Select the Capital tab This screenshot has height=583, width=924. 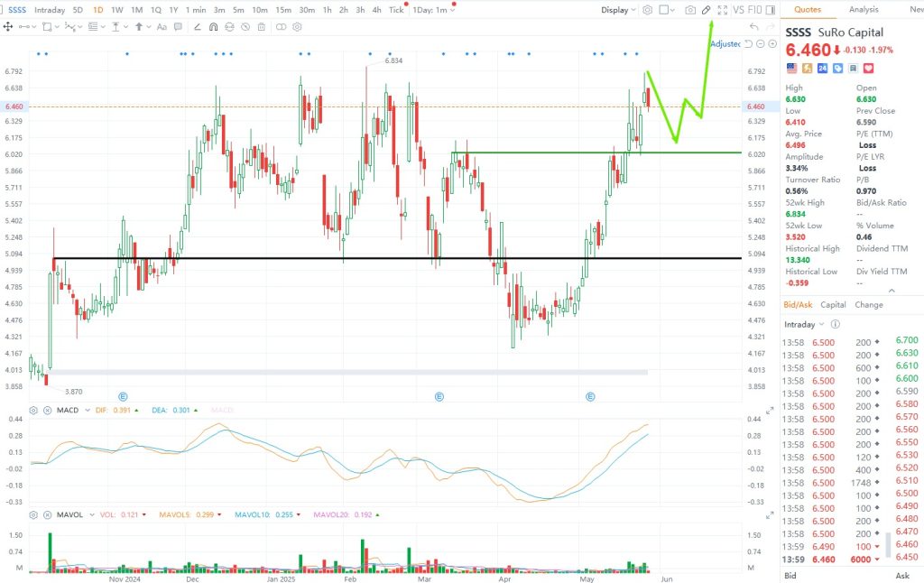(833, 305)
